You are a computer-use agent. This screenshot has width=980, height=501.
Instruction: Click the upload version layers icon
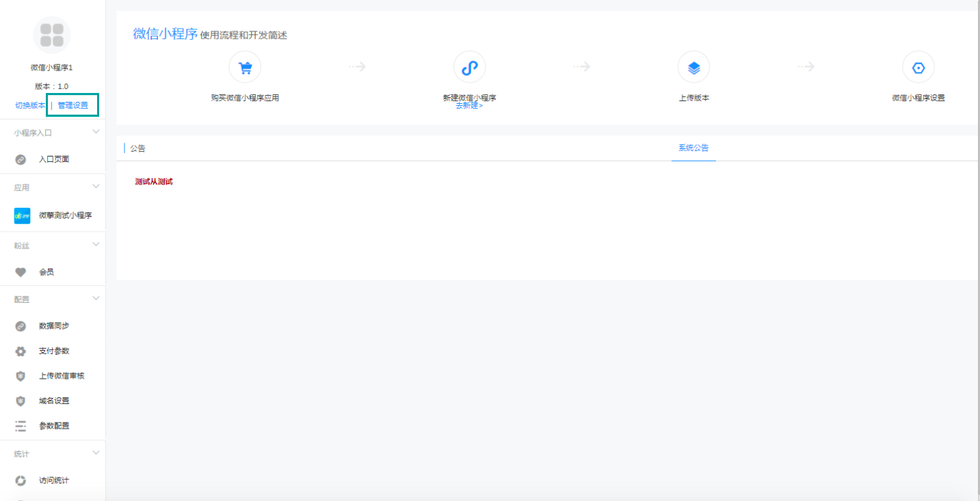693,67
